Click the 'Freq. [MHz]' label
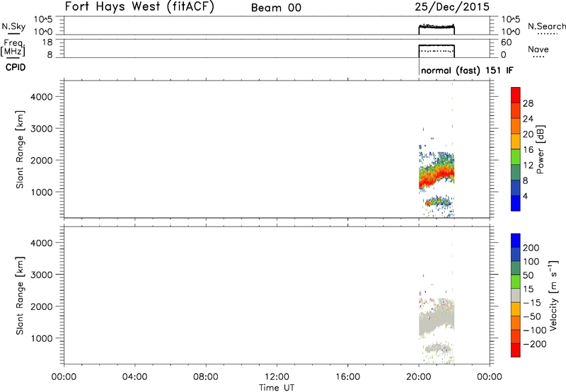 (x=13, y=47)
